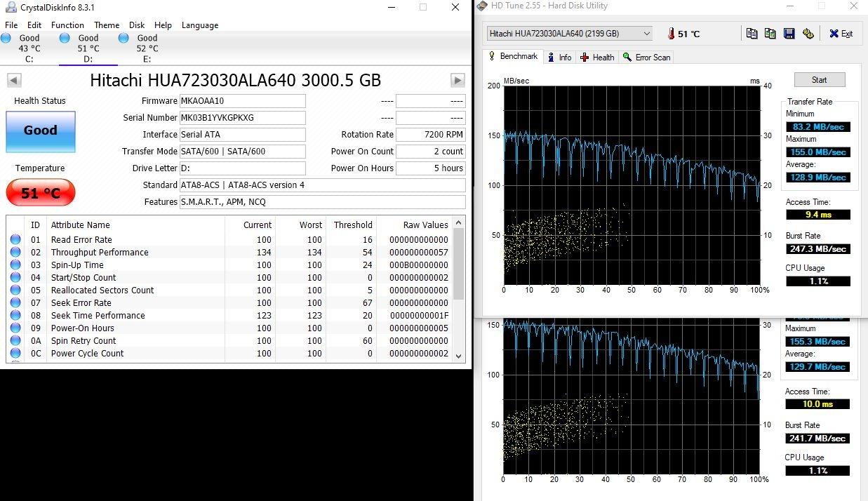Screen dimensions: 868x501
Task: Click the Power On Hours field
Action: coord(430,168)
